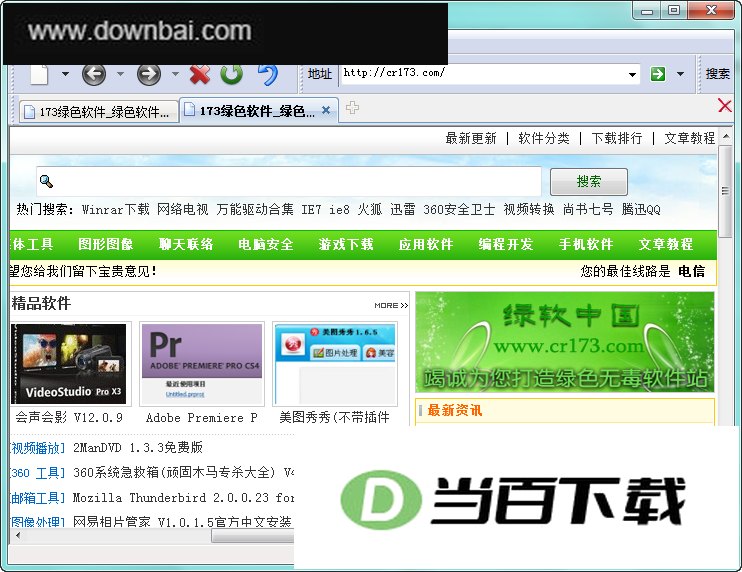Click the [视频播放] category link
Viewport: 742px width, 572px height.
[x=37, y=448]
